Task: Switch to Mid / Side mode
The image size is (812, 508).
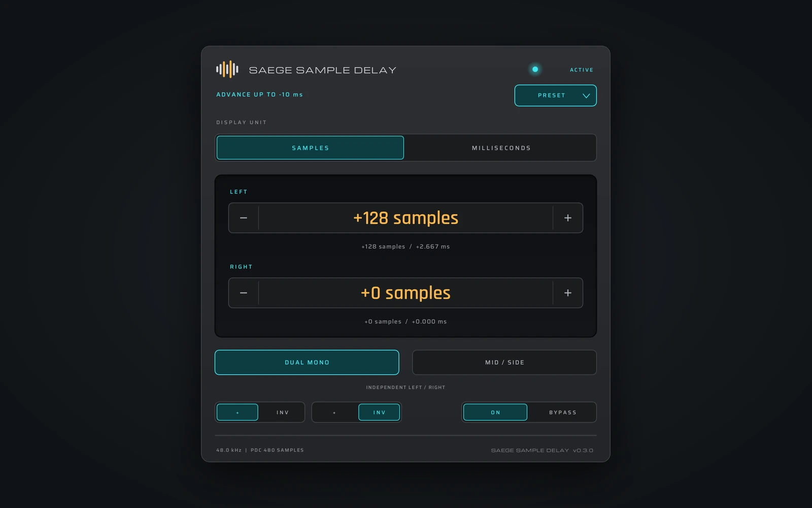Action: coord(504,362)
